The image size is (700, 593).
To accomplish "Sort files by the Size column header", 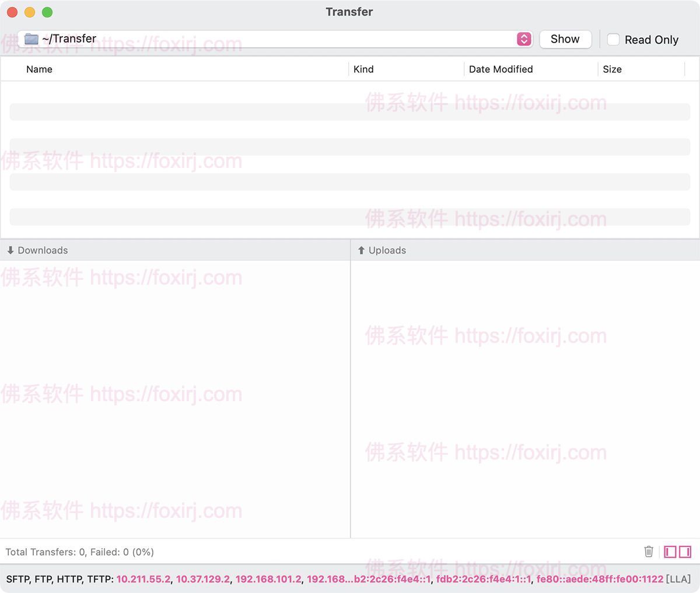I will tap(612, 69).
